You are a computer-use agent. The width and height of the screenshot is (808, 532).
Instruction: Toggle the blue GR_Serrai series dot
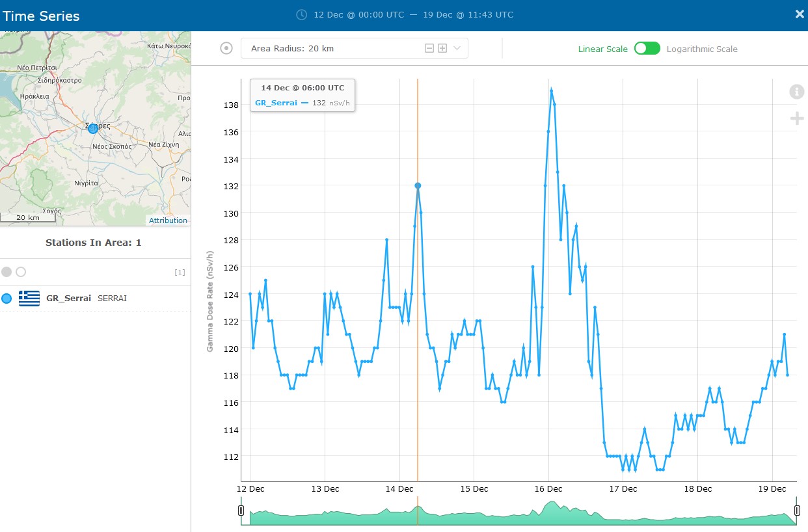click(x=7, y=299)
